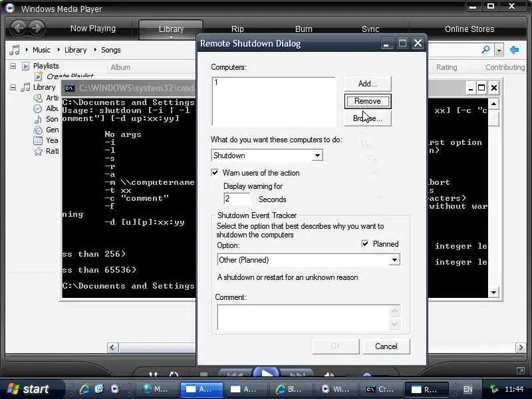Open Outlook Express quick launch icon
Screen dimensions: 532x399
click(x=99, y=389)
